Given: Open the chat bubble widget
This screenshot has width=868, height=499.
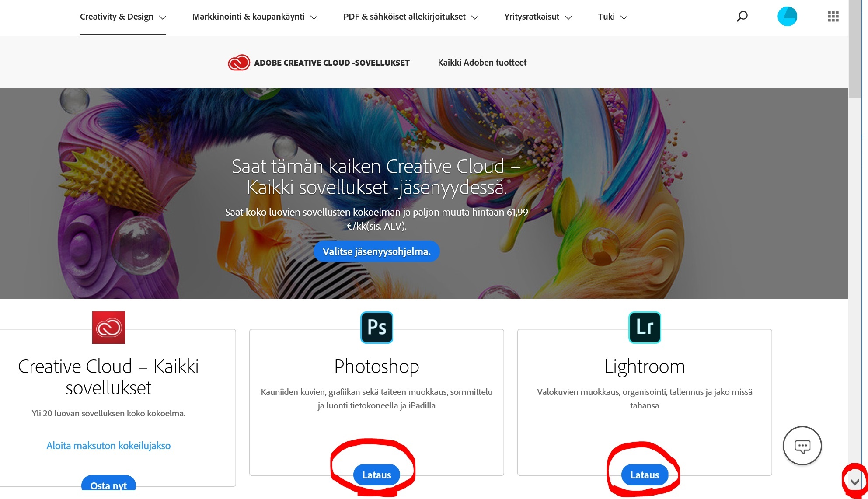Looking at the screenshot, I should (x=802, y=446).
